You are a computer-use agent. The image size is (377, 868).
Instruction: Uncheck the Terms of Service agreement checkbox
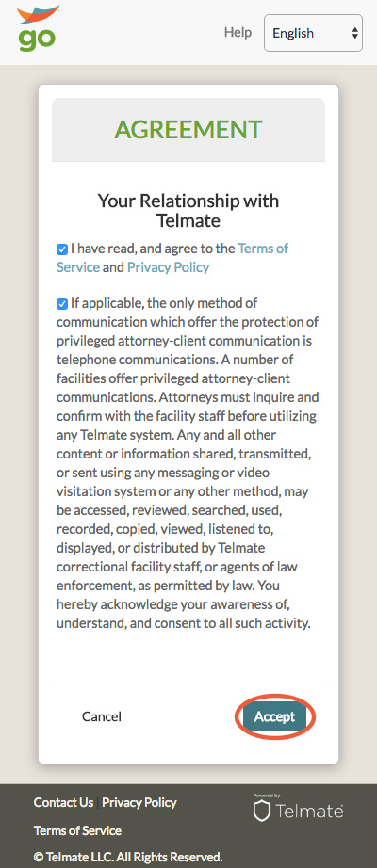62,249
